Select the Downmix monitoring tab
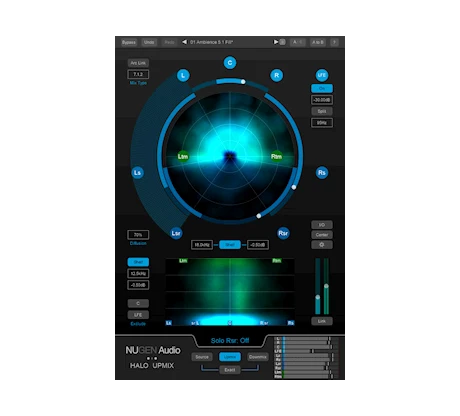 point(258,357)
